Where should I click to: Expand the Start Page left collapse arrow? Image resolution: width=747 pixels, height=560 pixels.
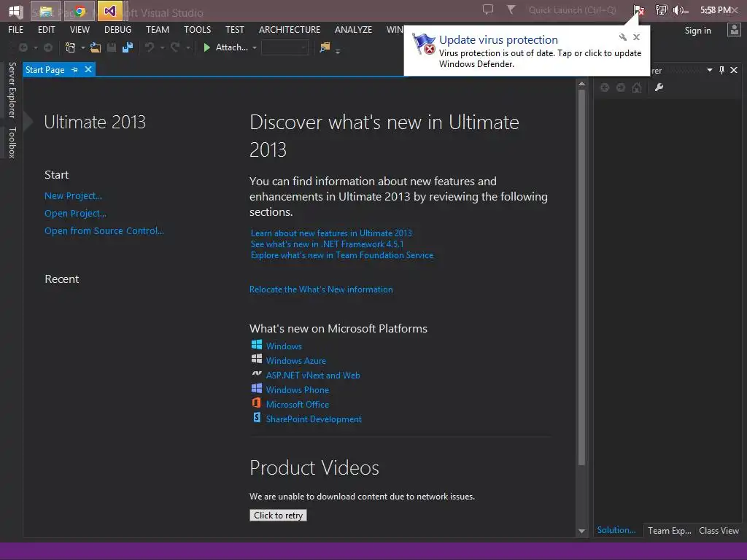point(28,122)
